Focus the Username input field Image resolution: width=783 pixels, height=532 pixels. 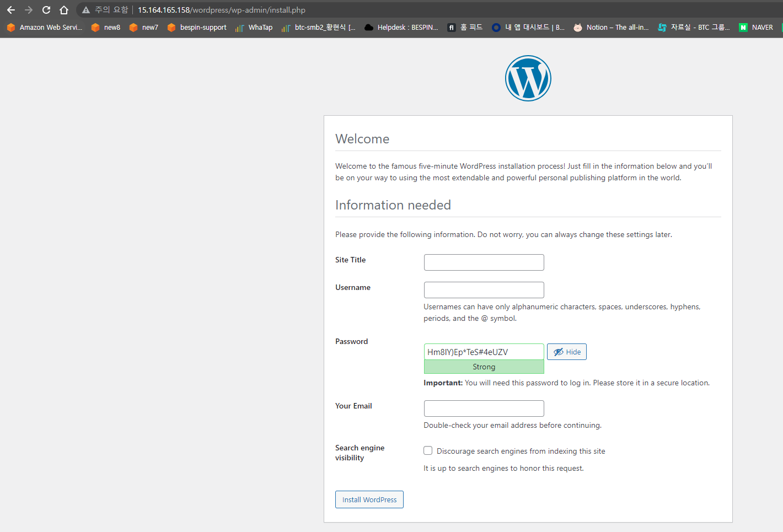(484, 290)
